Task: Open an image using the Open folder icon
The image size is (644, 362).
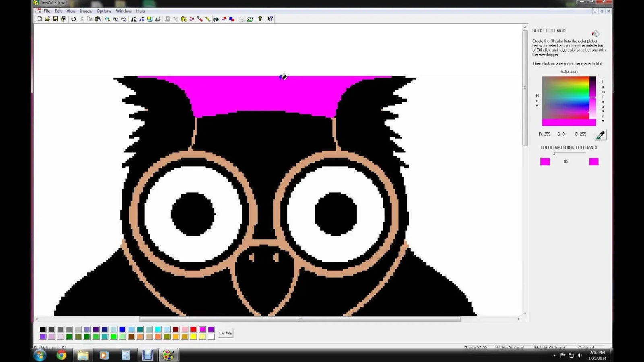Action: click(x=47, y=19)
